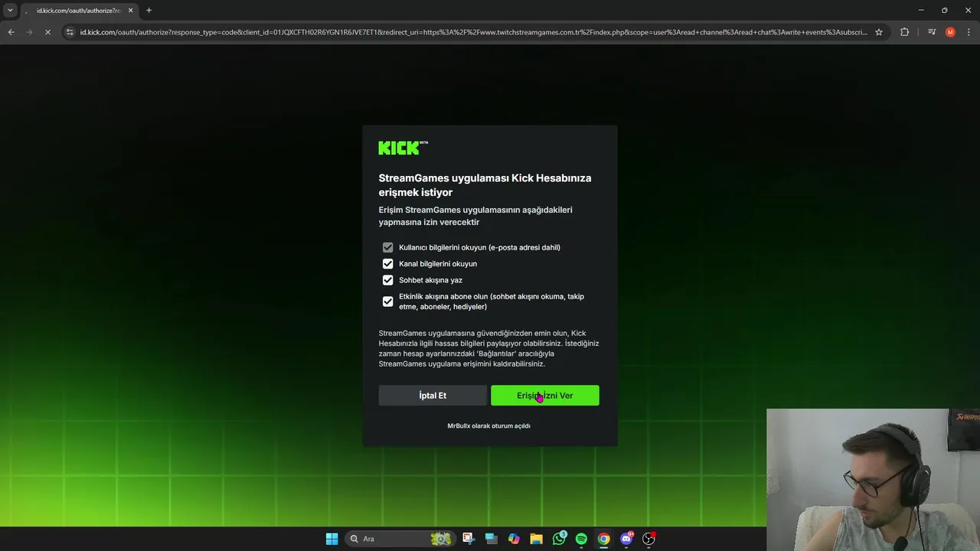The width and height of the screenshot is (980, 551).
Task: Click the 'İptal Et' cancel button
Action: click(433, 396)
